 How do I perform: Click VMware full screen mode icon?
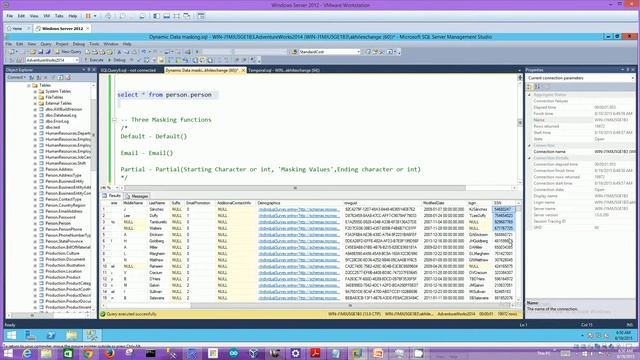177,16
